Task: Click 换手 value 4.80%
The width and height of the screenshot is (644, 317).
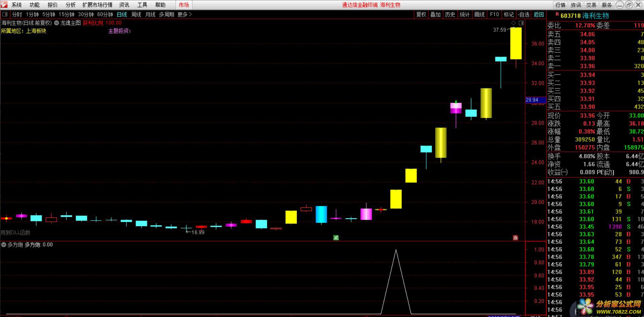Action: pyautogui.click(x=587, y=156)
